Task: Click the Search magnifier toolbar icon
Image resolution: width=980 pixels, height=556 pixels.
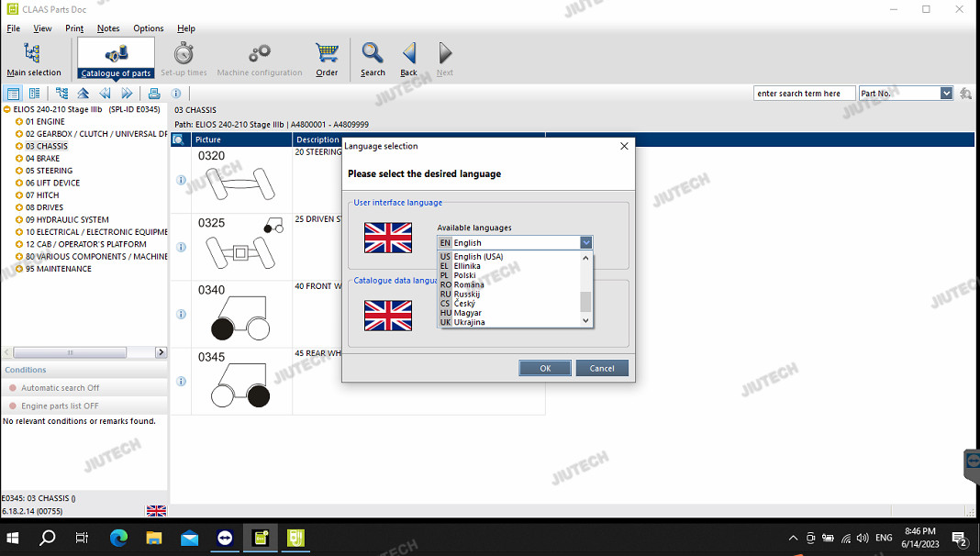Action: 373,58
